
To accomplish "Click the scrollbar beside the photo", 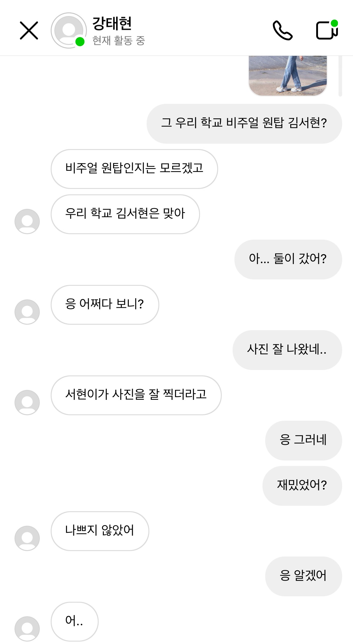I will (340, 76).
